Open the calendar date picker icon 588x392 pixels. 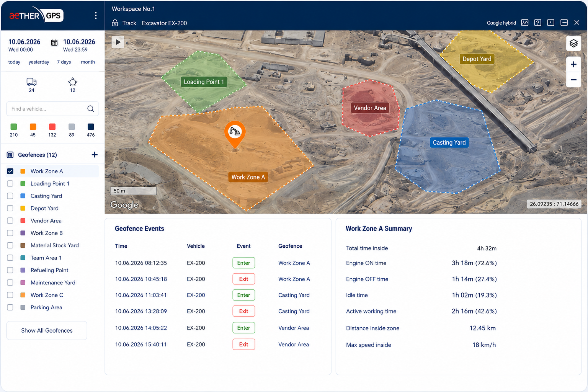54,42
